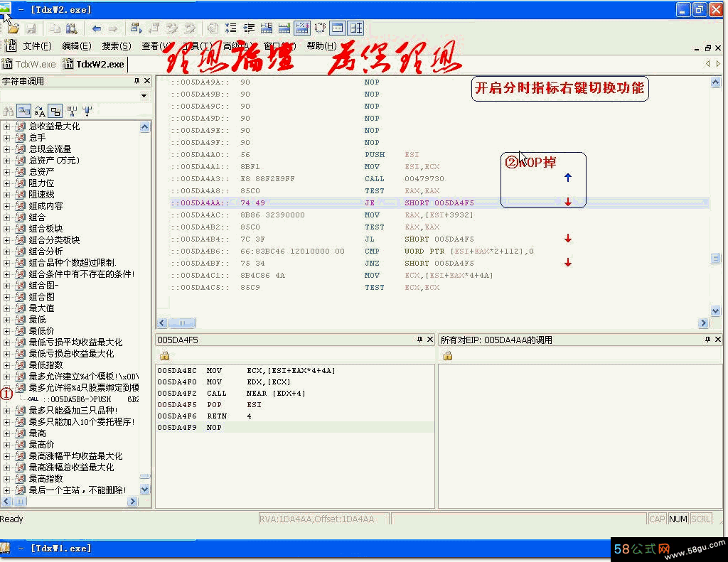
Task: Open the 搜索(S) menu
Action: 117,46
